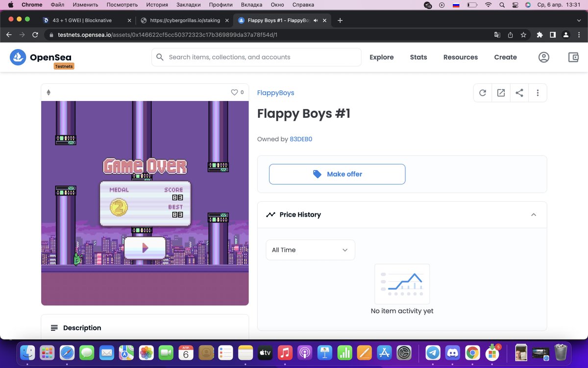Click the share page icon in address bar
This screenshot has width=588, height=368.
(x=510, y=35)
